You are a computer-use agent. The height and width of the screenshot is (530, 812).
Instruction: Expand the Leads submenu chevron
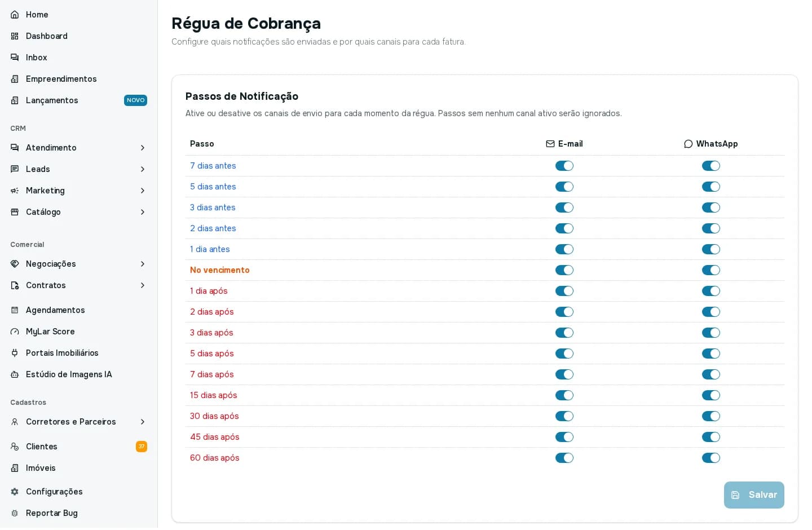tap(143, 169)
